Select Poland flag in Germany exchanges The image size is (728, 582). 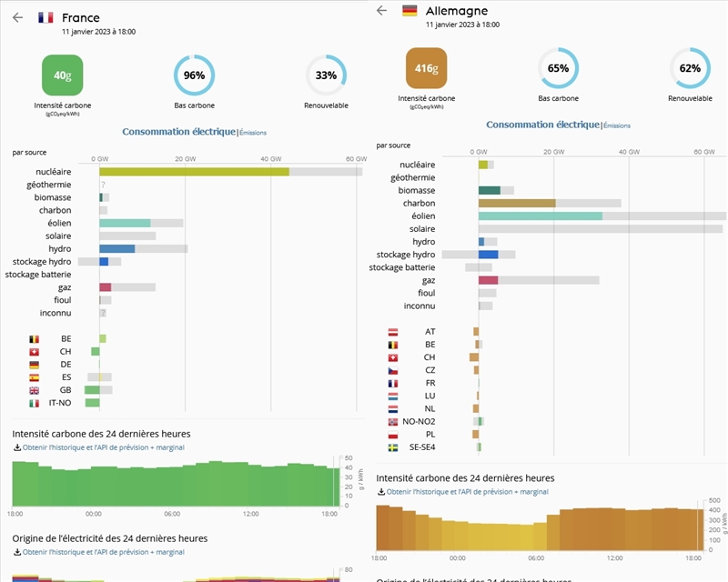point(393,435)
